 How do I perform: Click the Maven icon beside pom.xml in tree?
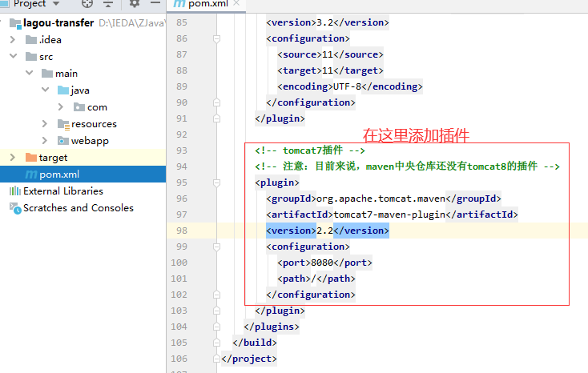(31, 174)
